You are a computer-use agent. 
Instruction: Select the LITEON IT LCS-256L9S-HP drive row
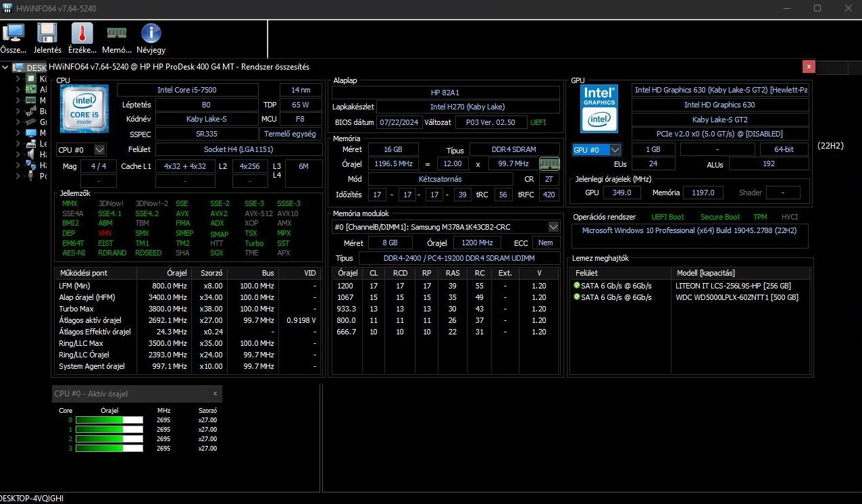pos(689,285)
